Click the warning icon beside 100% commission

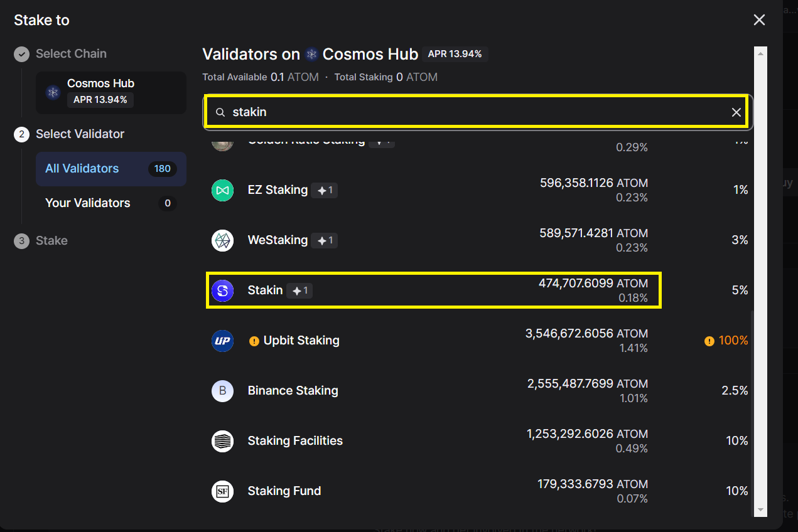[x=709, y=341]
